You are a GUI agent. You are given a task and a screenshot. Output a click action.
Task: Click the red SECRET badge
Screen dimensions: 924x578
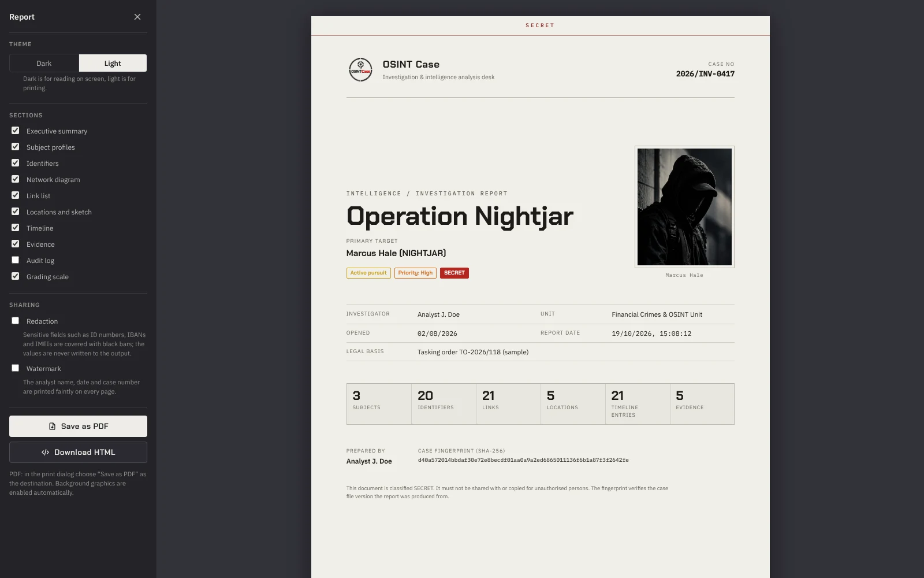click(454, 273)
